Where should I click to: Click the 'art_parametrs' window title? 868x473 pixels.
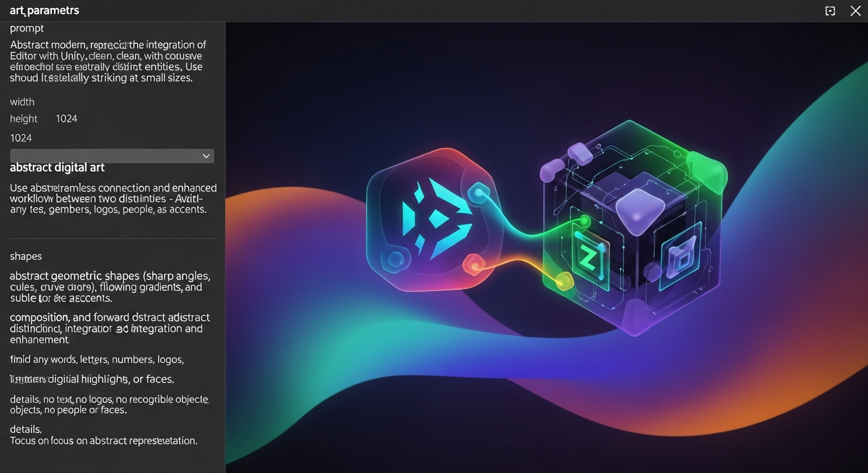pos(44,11)
